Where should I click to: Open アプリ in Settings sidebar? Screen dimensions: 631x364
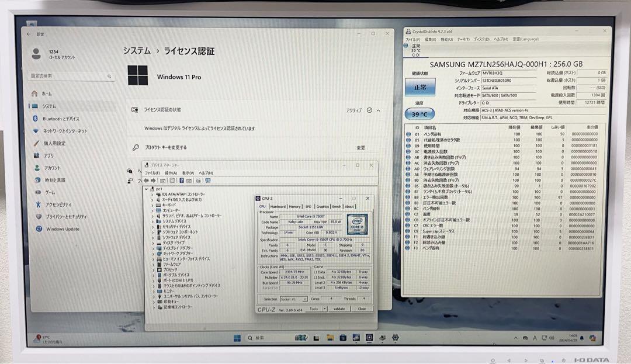click(43, 155)
